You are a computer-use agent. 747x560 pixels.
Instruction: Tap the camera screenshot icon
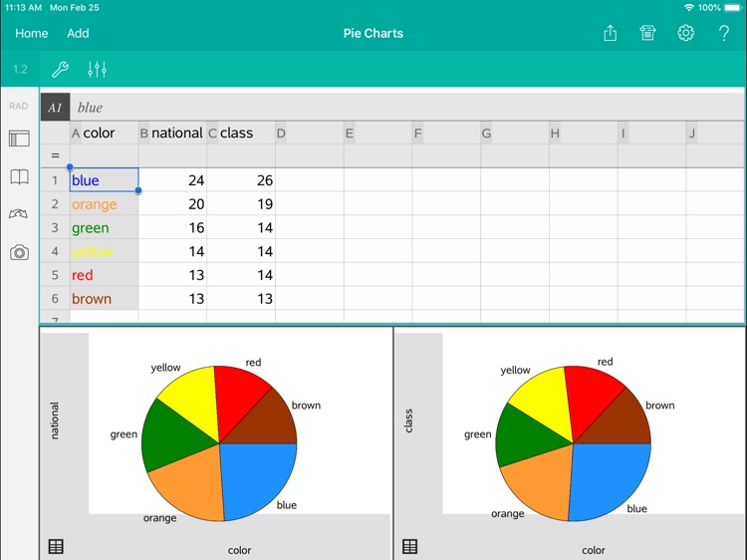(x=19, y=252)
